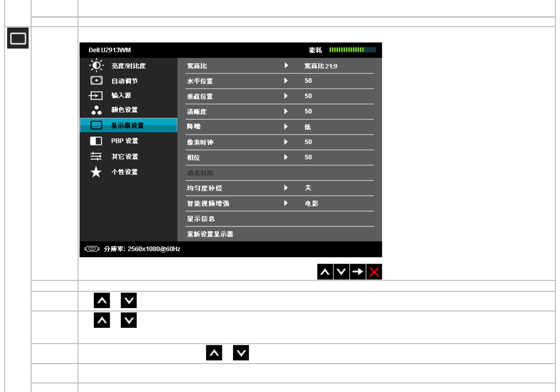Click the Color Settings (颜色设置) dots icon

[x=96, y=110]
